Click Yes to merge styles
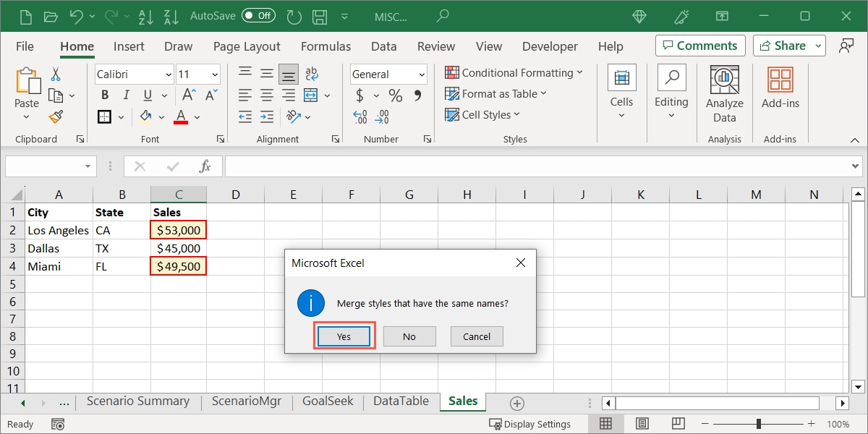Screen dimensions: 868x434 click(x=344, y=336)
